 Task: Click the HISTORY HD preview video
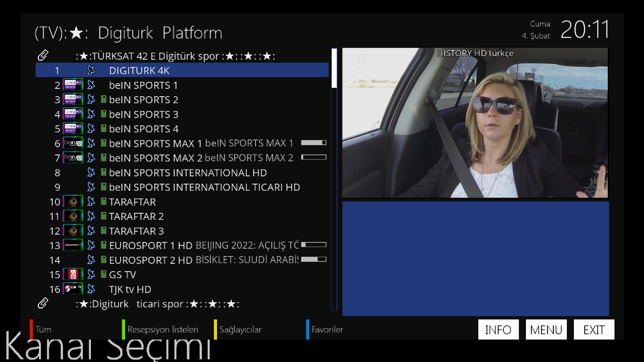[x=475, y=123]
